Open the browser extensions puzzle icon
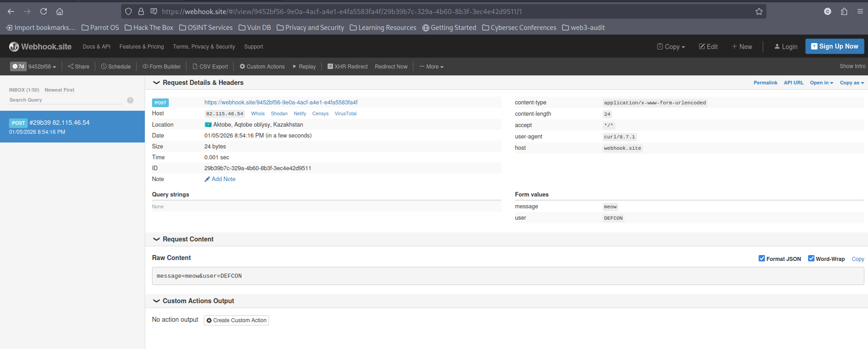The width and height of the screenshot is (868, 349). [x=844, y=11]
